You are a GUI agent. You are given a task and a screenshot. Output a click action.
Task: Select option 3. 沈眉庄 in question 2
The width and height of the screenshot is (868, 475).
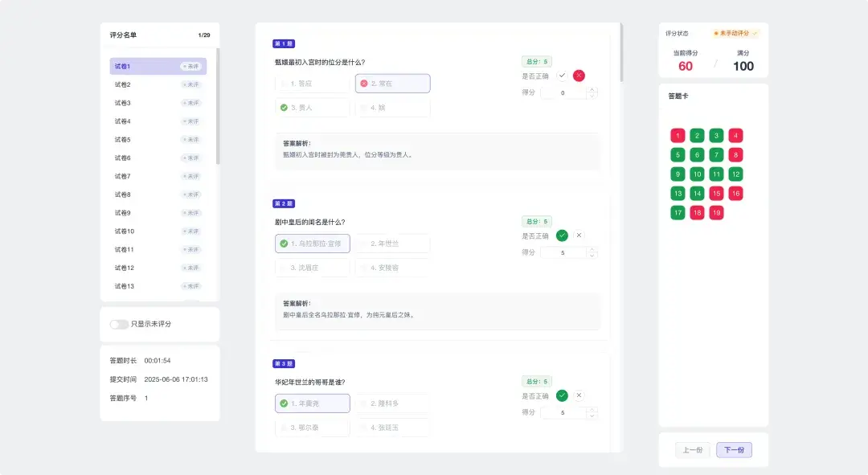pos(312,268)
